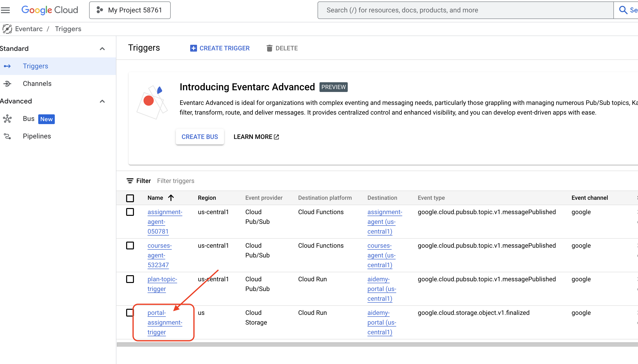Click CREATE BUS button
Screen dimensions: 638x364
click(x=200, y=137)
